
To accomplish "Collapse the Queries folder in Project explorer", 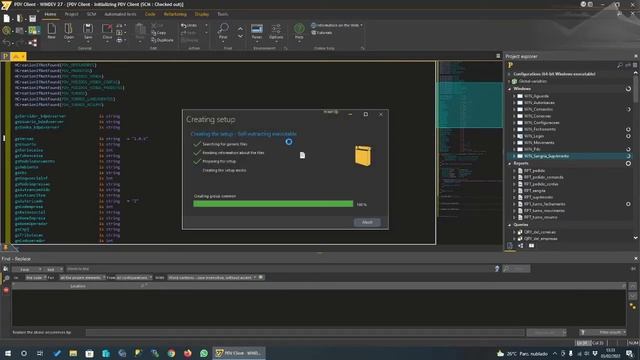I will [x=509, y=225].
